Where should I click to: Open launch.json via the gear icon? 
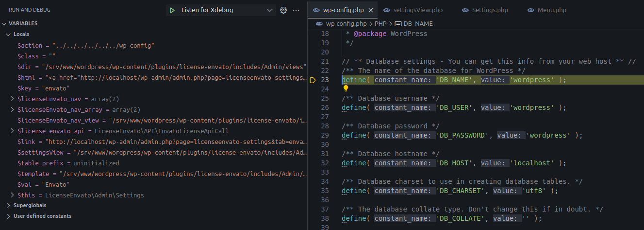point(283,10)
